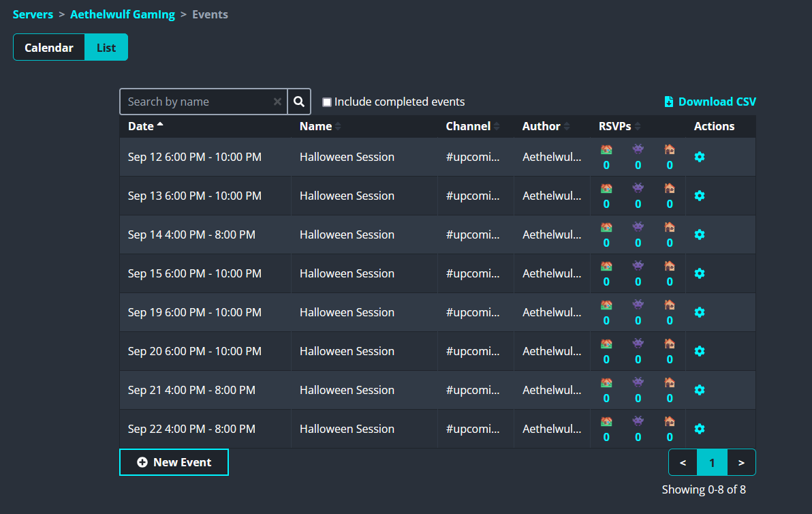Download CSV of the events
Viewport: 812px width, 514px height.
710,102
